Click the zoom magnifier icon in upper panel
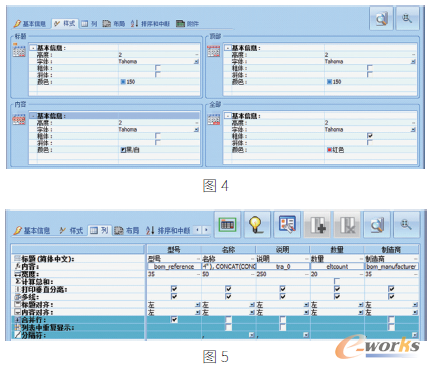This screenshot has width=430, height=369. (x=406, y=19)
